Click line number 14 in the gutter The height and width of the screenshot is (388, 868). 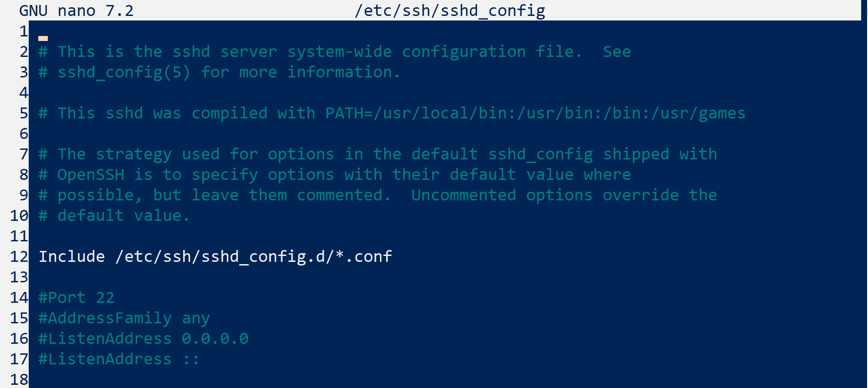(19, 297)
